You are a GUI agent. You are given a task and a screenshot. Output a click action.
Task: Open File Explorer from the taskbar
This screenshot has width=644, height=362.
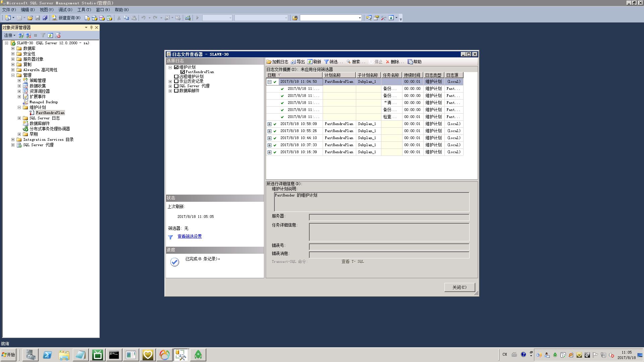(64, 355)
